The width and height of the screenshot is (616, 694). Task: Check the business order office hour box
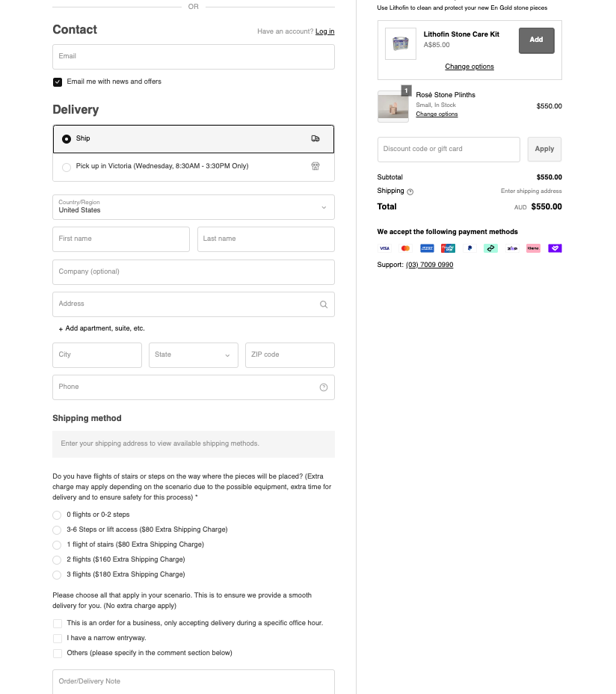[x=58, y=624]
